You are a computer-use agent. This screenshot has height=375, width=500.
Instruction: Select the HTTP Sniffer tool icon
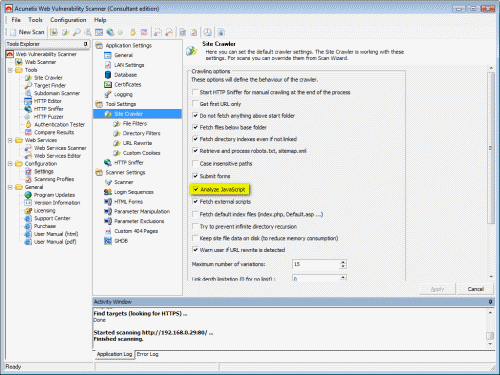pyautogui.click(x=28, y=109)
